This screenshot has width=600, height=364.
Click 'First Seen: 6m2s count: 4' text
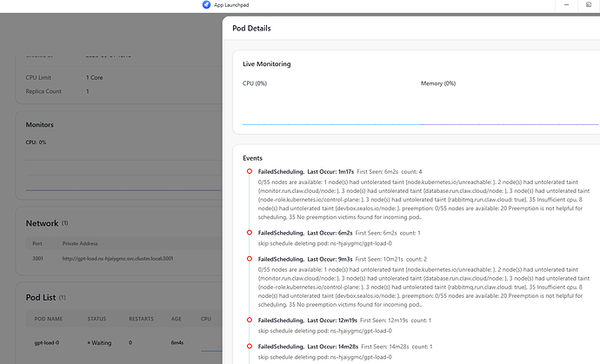pos(390,172)
